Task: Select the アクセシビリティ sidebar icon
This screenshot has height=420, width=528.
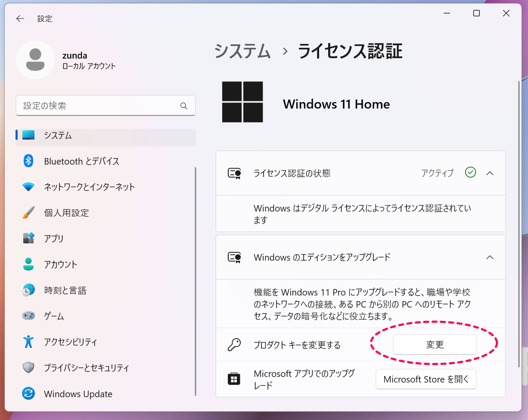Action: [28, 342]
